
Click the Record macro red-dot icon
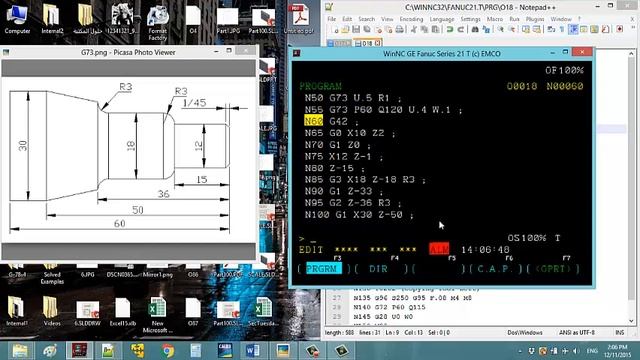tap(620, 29)
